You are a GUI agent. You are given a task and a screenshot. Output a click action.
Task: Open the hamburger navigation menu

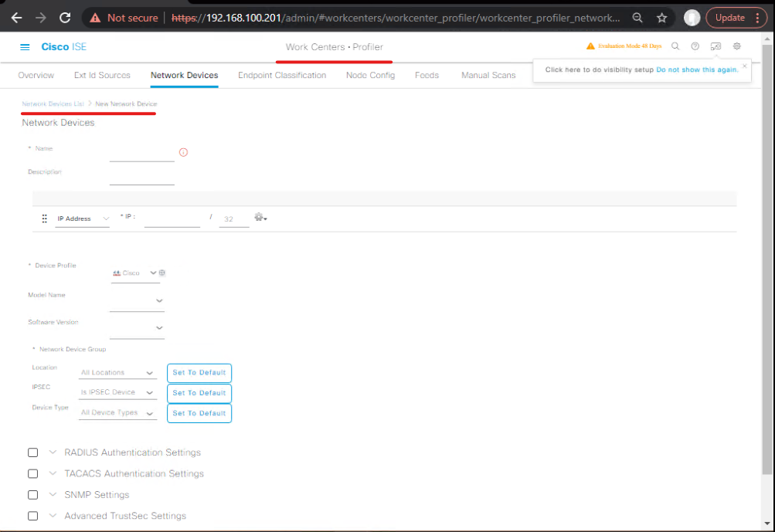(25, 47)
